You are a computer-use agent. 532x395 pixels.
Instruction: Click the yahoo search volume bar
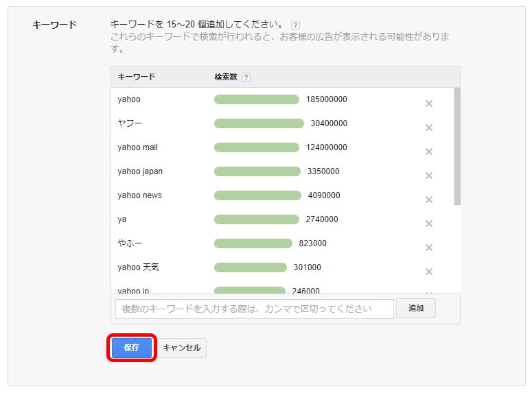pyautogui.click(x=257, y=99)
